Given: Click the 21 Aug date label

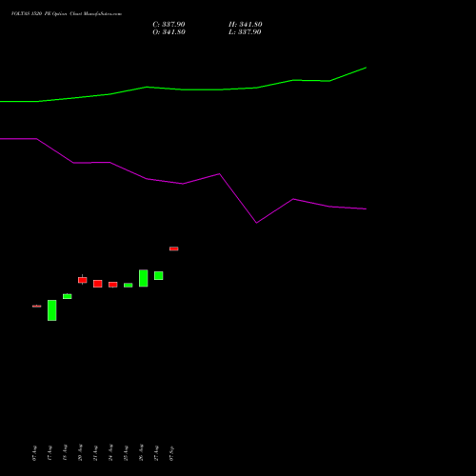Looking at the screenshot, I should 95,453.
